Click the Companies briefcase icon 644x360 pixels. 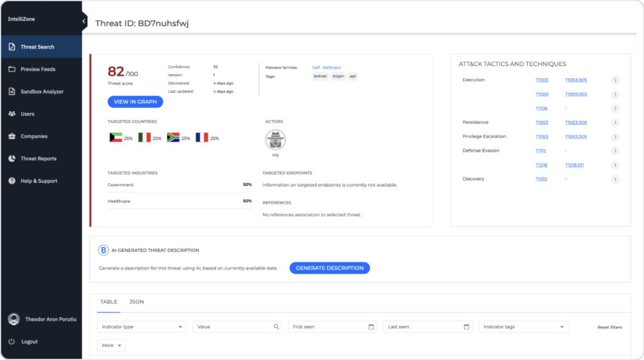tap(11, 136)
